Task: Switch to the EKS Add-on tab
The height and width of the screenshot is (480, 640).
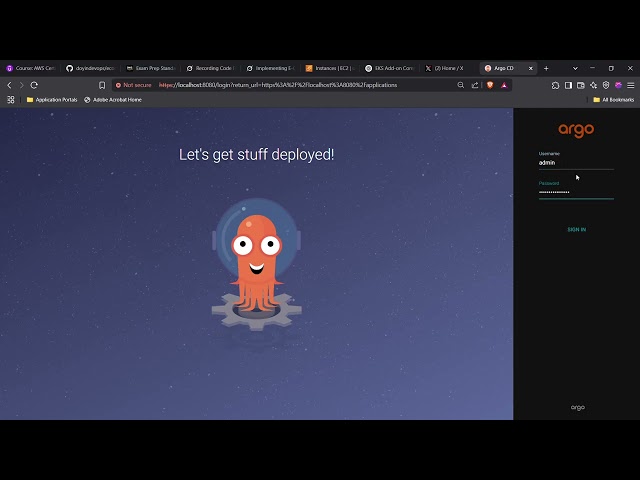Action: click(x=391, y=68)
